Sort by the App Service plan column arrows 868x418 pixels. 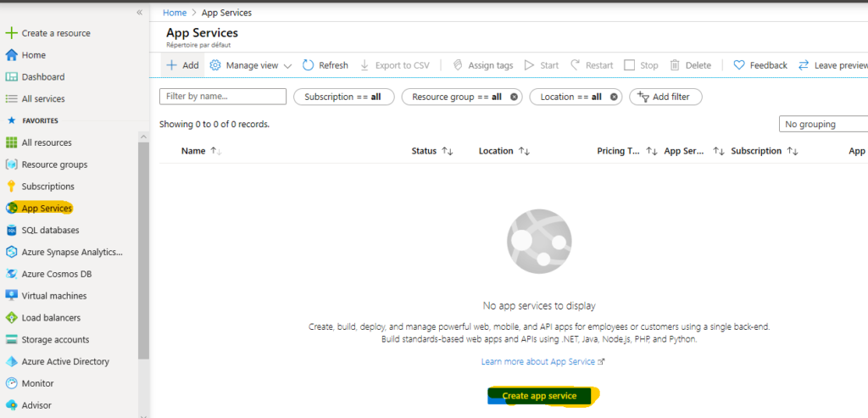[x=719, y=151]
